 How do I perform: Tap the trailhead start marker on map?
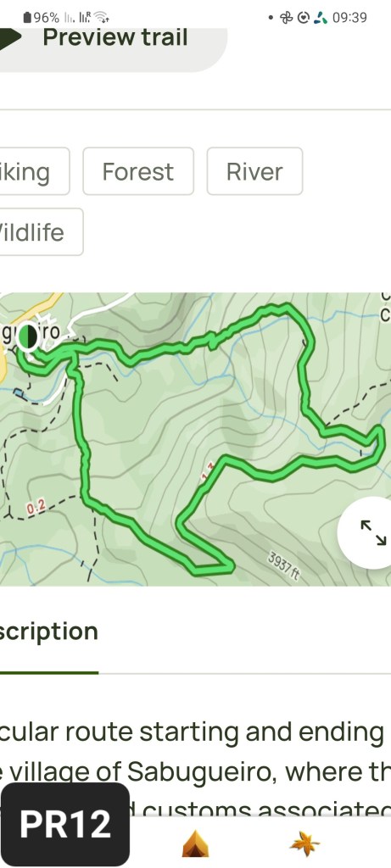pos(27,336)
